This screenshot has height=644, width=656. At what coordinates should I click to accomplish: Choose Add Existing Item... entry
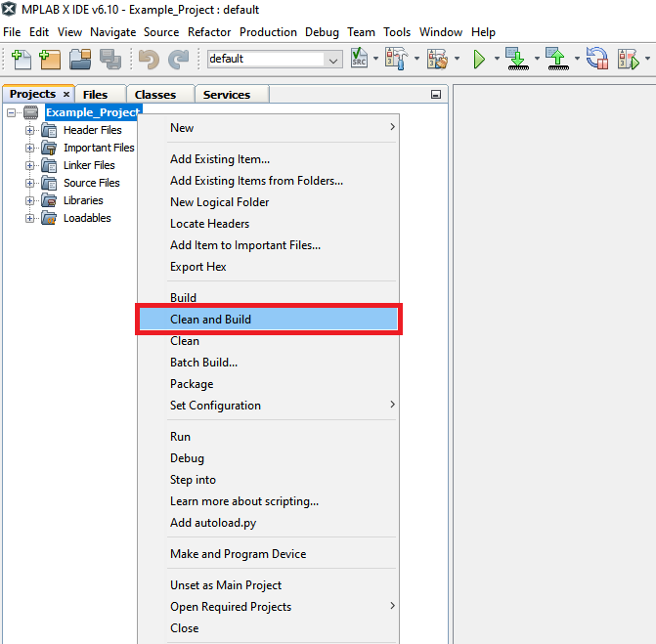[268, 159]
